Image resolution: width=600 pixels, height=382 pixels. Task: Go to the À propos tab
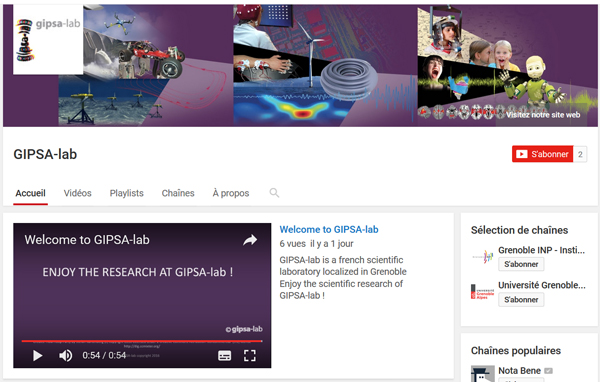point(231,193)
